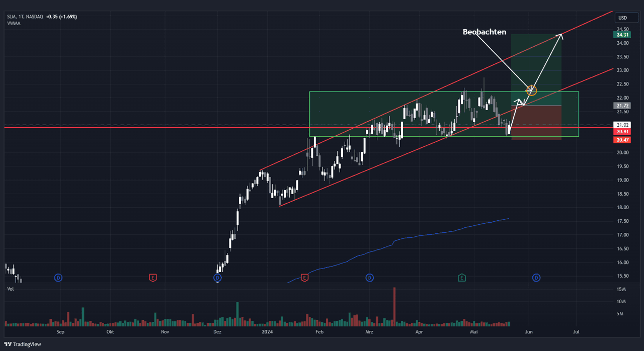Click the D dividend marker near Sep
The height and width of the screenshot is (351, 644).
click(58, 278)
